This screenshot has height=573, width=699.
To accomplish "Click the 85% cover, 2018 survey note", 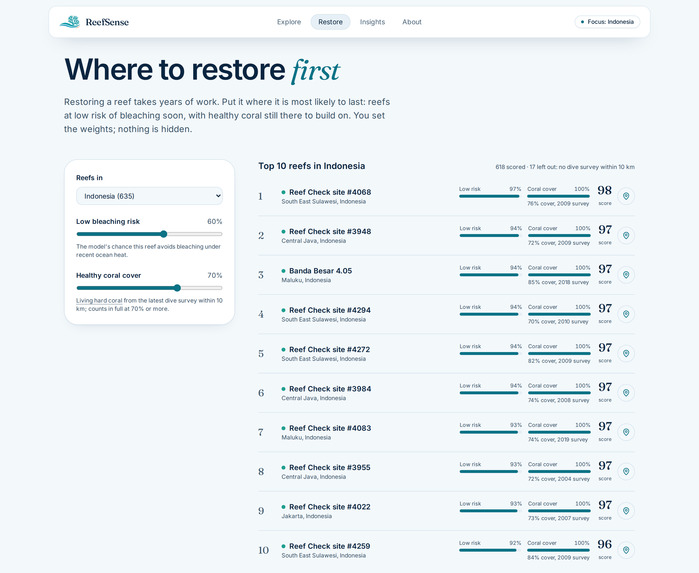I will (x=559, y=282).
